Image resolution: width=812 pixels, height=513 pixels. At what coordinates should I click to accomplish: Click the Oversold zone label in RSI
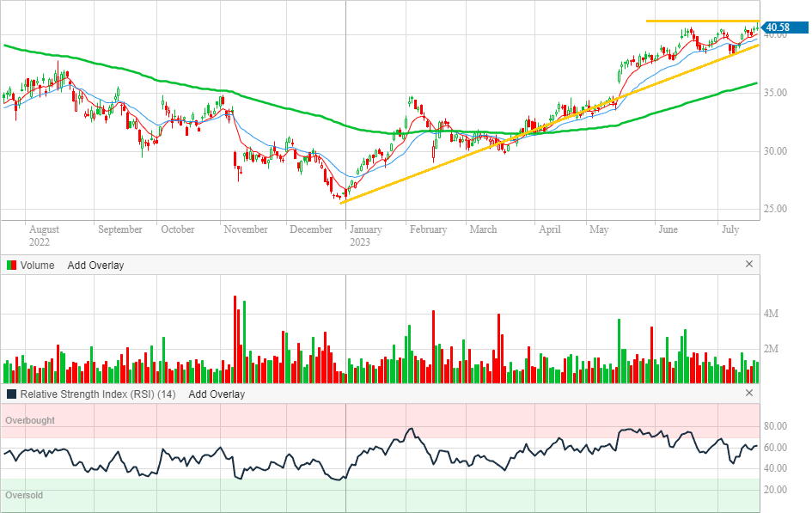(24, 496)
